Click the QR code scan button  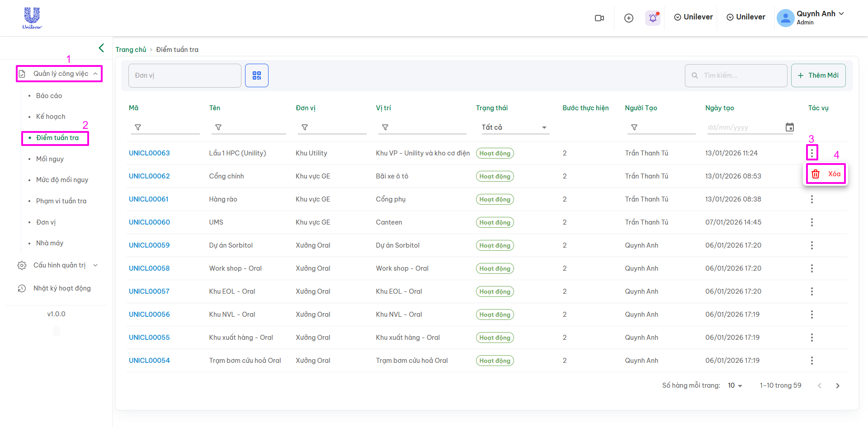click(257, 75)
